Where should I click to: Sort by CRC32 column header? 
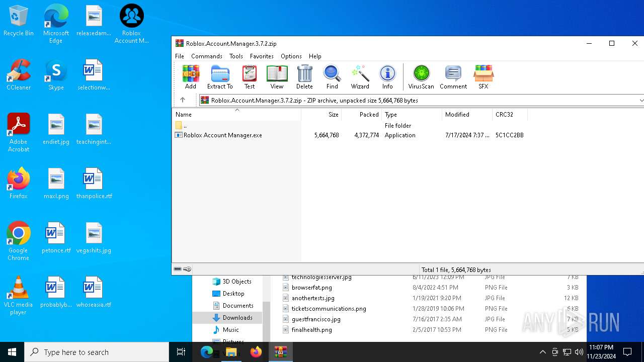[510, 115]
